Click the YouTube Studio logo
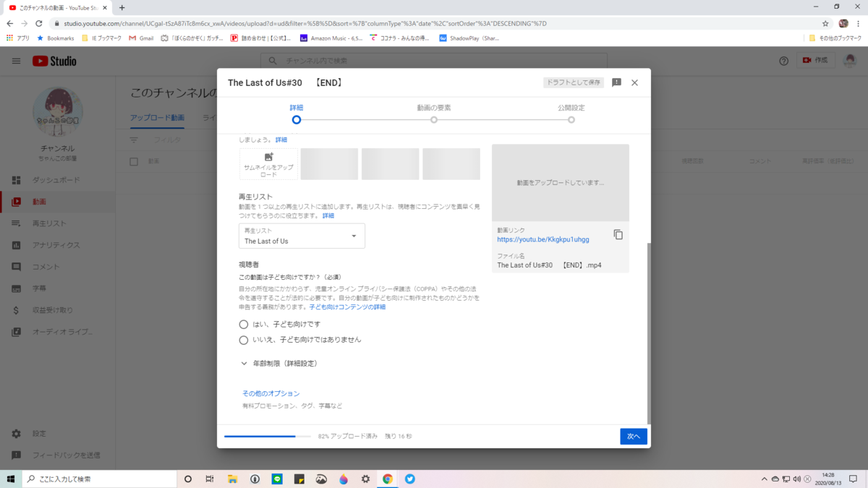The height and width of the screenshot is (488, 868). (x=54, y=61)
